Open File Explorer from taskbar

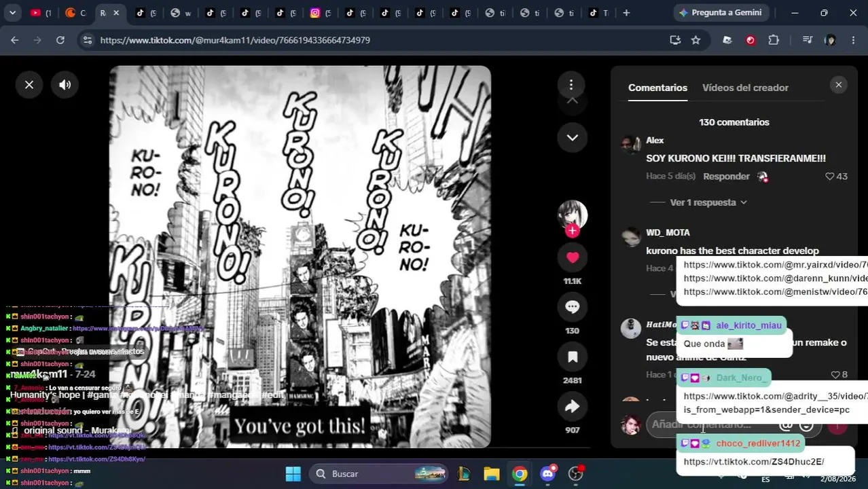pyautogui.click(x=492, y=474)
